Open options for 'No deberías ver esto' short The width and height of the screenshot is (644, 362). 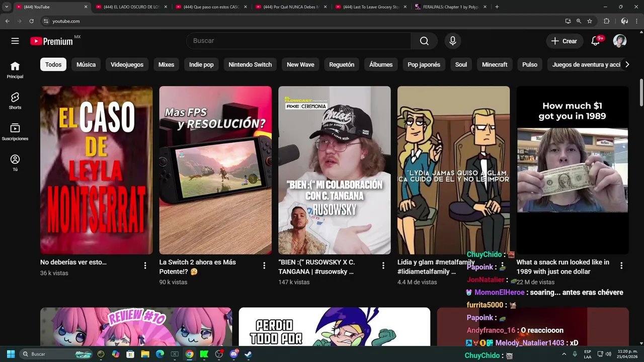pyautogui.click(x=145, y=265)
